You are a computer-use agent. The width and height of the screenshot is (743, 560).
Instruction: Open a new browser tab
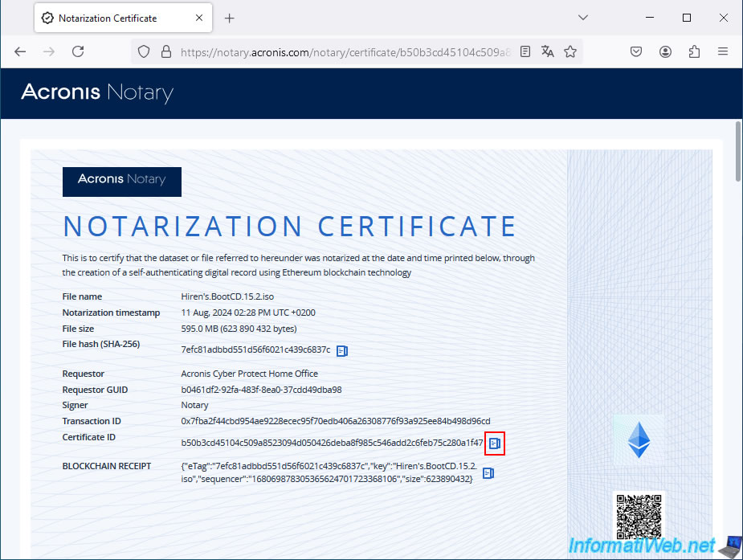point(230,18)
